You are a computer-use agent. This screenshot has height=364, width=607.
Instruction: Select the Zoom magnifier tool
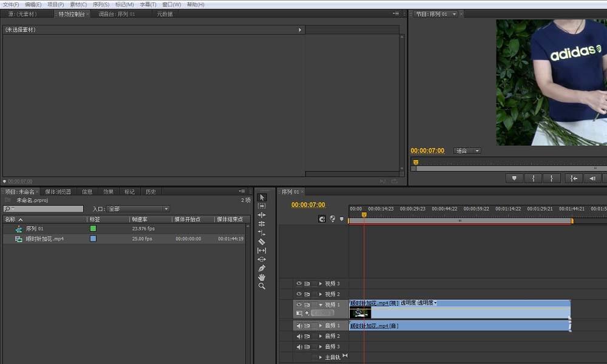(262, 286)
